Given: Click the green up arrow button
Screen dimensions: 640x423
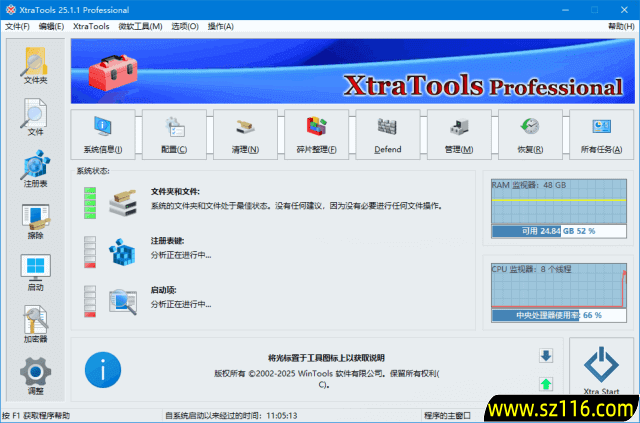Looking at the screenshot, I should click(546, 384).
